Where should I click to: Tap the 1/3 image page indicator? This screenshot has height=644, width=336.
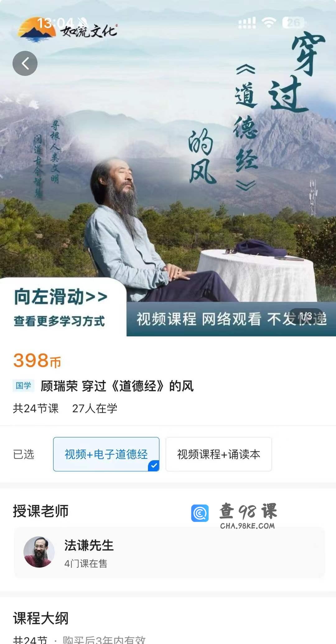point(306,316)
